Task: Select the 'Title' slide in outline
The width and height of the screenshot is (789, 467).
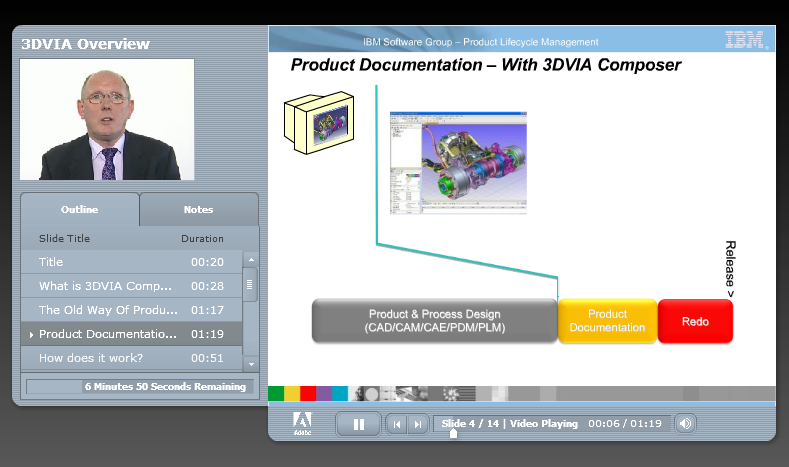Action: pos(132,262)
